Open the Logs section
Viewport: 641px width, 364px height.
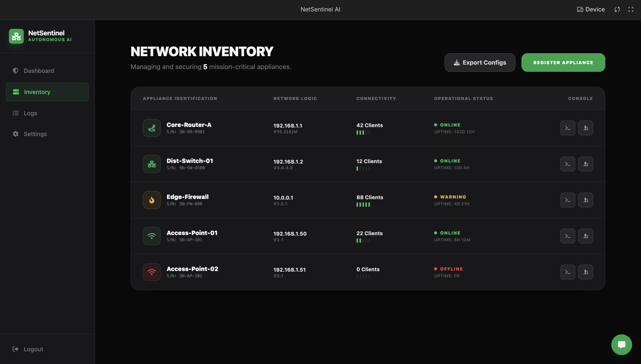pos(30,113)
